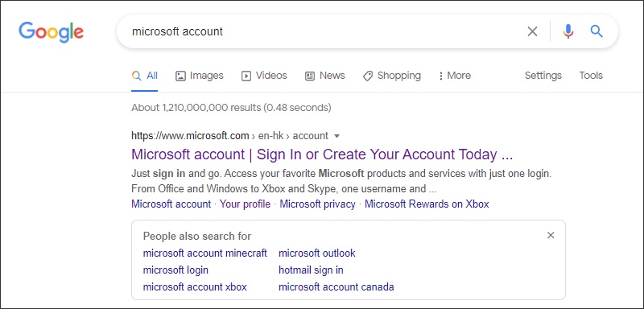Open the Microsoft account sitelink
644x309 pixels.
tap(171, 204)
